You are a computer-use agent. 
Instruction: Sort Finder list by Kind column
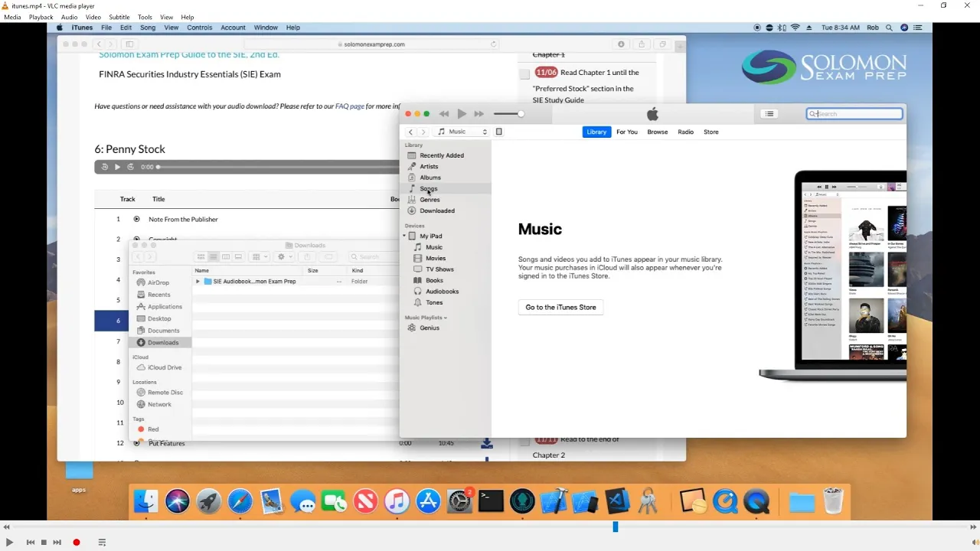click(358, 270)
